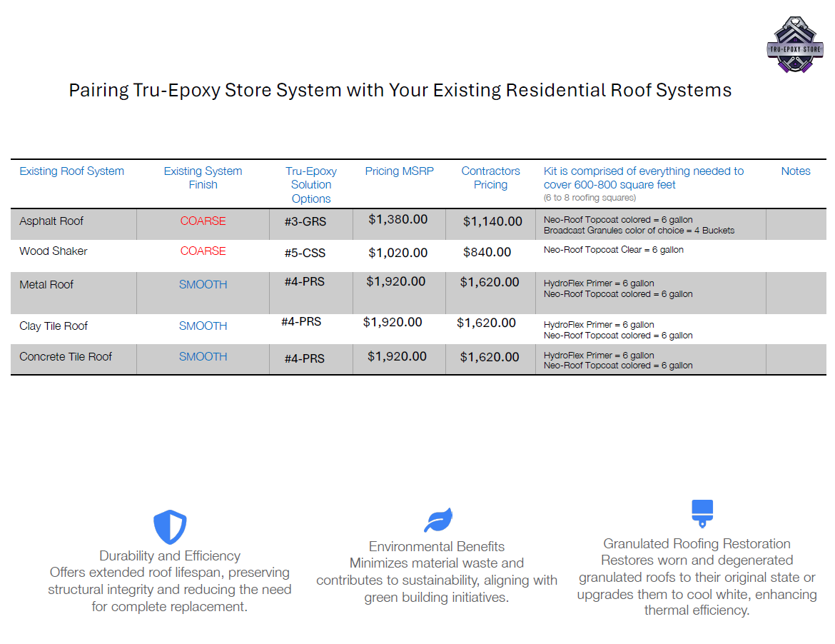Click the $840.00 contractor price

click(487, 252)
